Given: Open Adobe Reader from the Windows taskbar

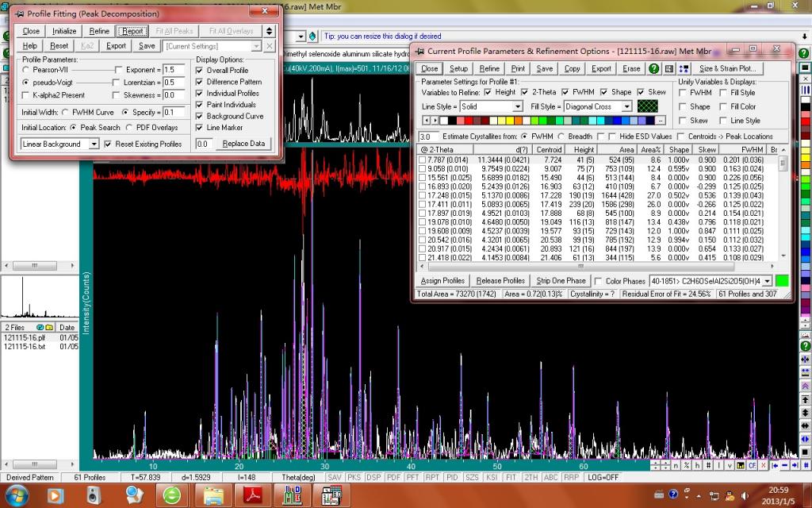Looking at the screenshot, I should coord(251,496).
